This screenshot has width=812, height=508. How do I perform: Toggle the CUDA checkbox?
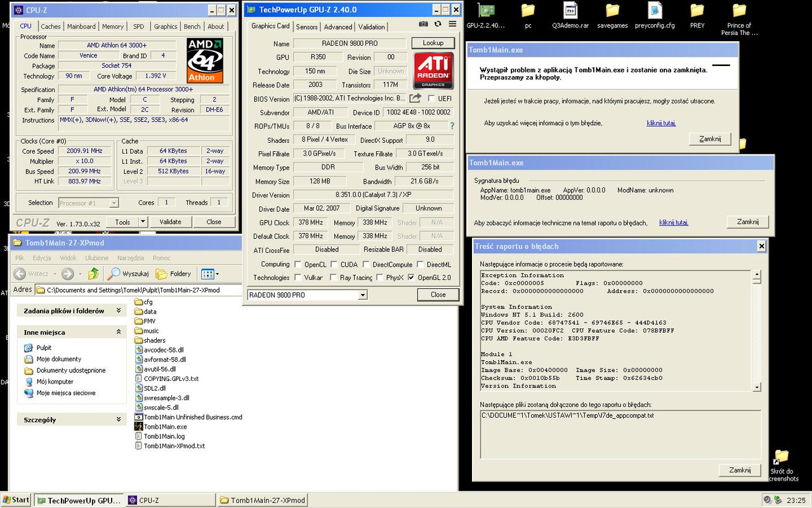[x=333, y=264]
